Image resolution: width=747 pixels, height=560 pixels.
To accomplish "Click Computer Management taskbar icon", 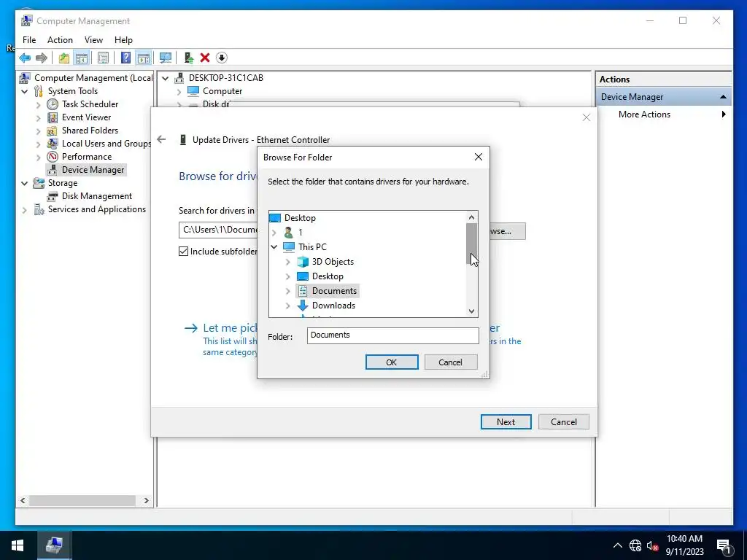I will (x=54, y=545).
